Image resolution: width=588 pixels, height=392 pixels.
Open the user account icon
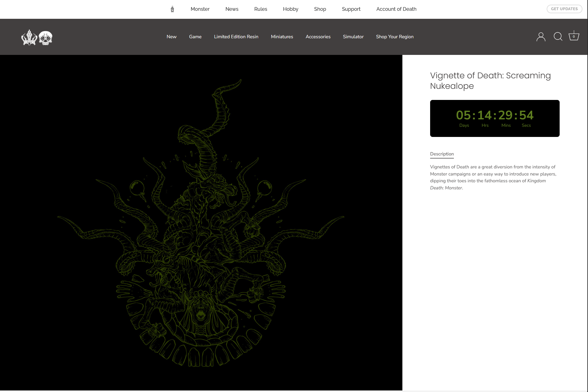pos(541,37)
